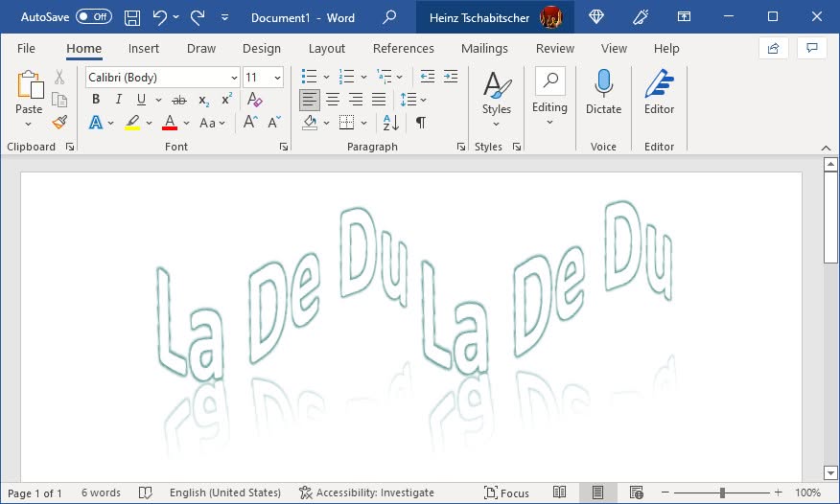Viewport: 840px width, 504px height.
Task: Click the Share icon in ribbon
Action: (773, 49)
